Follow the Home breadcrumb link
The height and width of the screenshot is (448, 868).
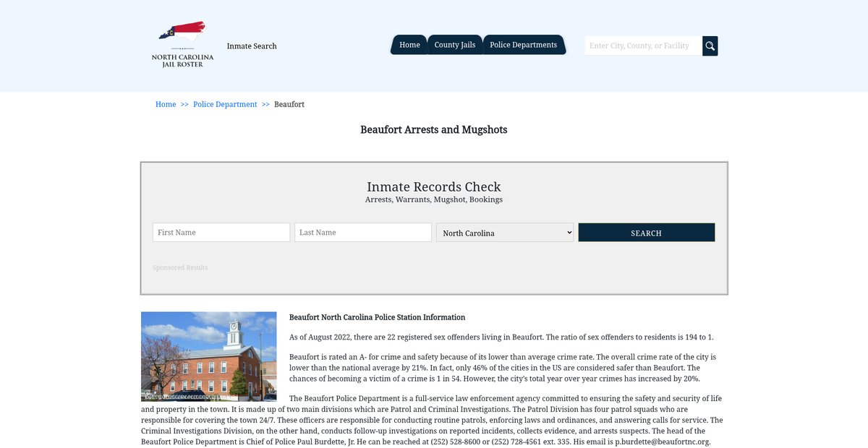click(166, 104)
